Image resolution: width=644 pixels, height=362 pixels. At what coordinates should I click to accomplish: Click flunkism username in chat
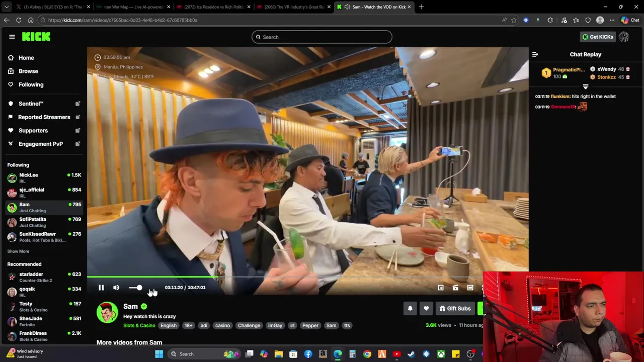560,97
